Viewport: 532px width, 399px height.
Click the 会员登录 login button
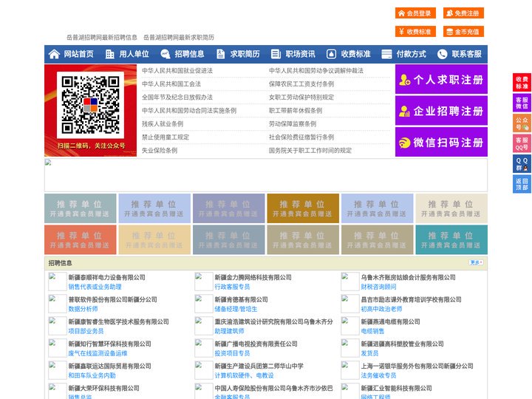point(415,13)
